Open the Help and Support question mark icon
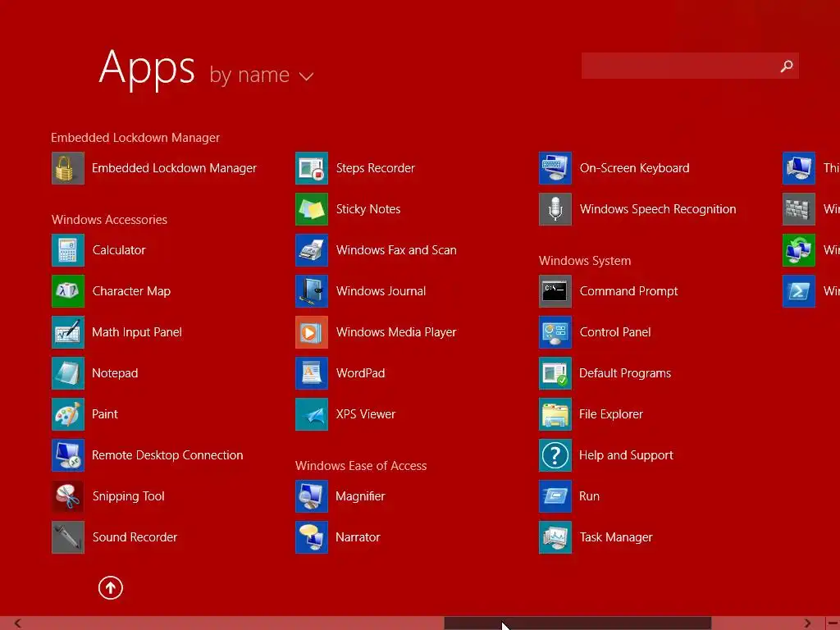This screenshot has height=630, width=840. (x=555, y=455)
